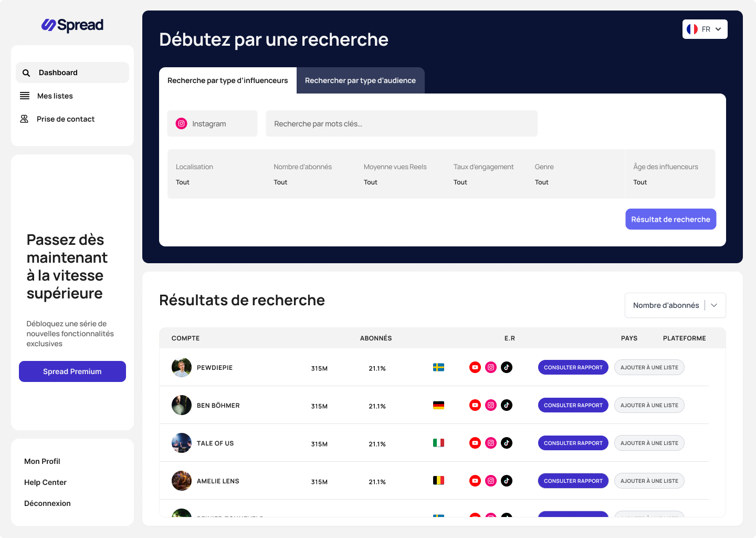Click Ajouter à une liste for AMELIE LENS
This screenshot has width=756, height=538.
649,481
